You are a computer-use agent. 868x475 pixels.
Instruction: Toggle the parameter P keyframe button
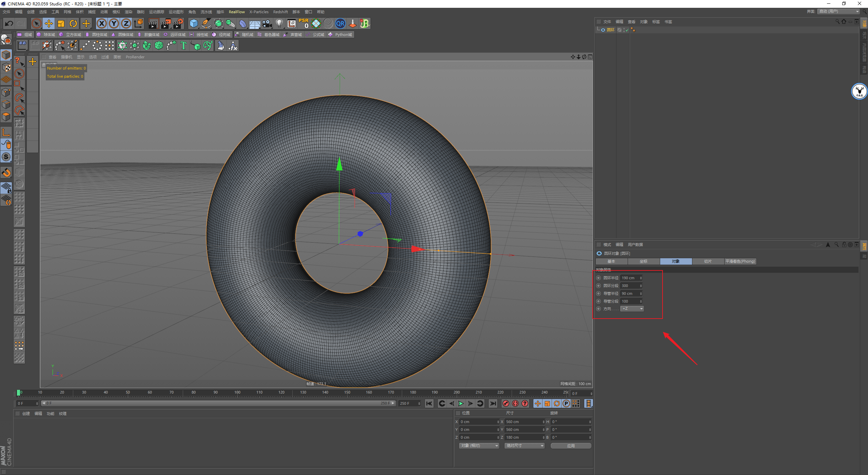566,403
